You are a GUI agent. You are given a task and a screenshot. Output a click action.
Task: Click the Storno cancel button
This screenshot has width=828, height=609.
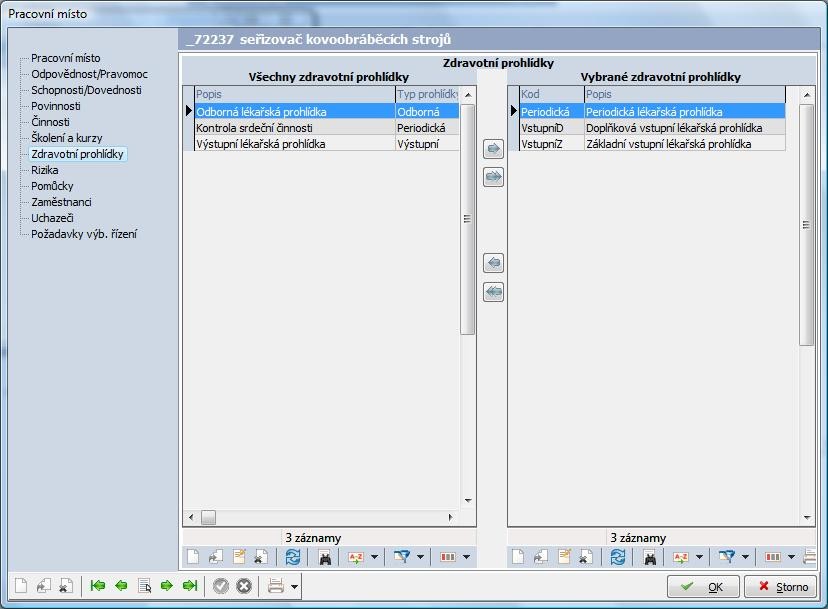[783, 587]
